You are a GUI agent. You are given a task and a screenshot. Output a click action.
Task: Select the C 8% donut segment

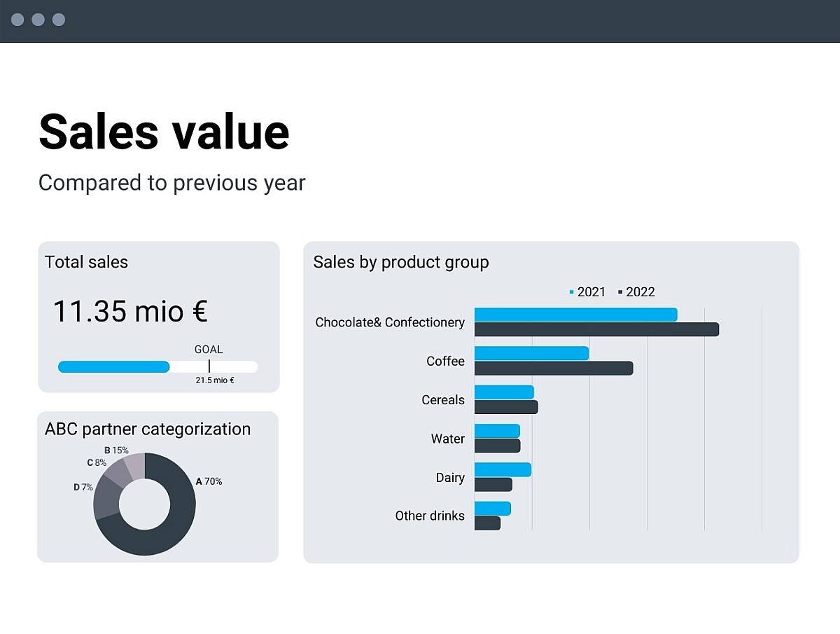(x=116, y=475)
